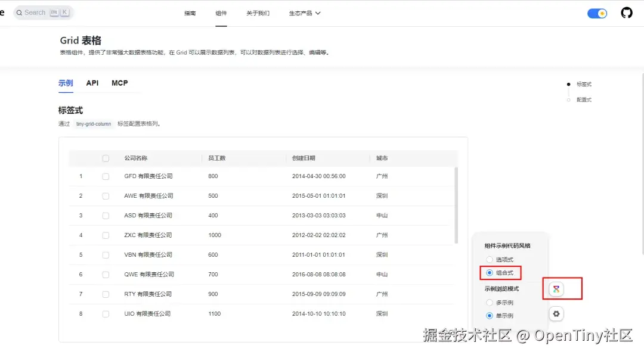Click the ASD 有限责任公司 cell
Screen dimensions: 644x355
(148, 216)
